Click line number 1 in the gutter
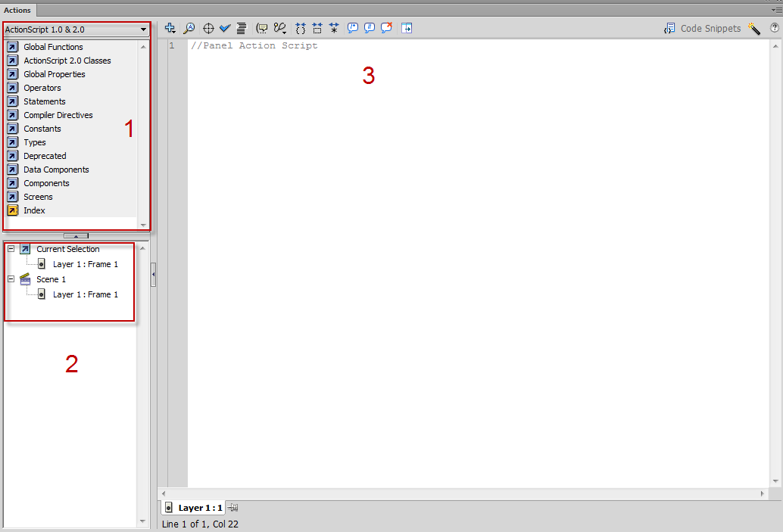Screen dimensions: 783x532 (172, 45)
